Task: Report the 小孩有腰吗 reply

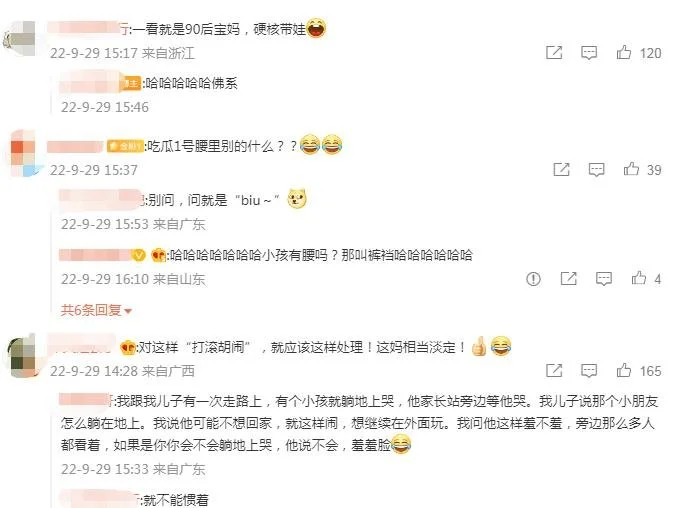Action: (x=533, y=279)
